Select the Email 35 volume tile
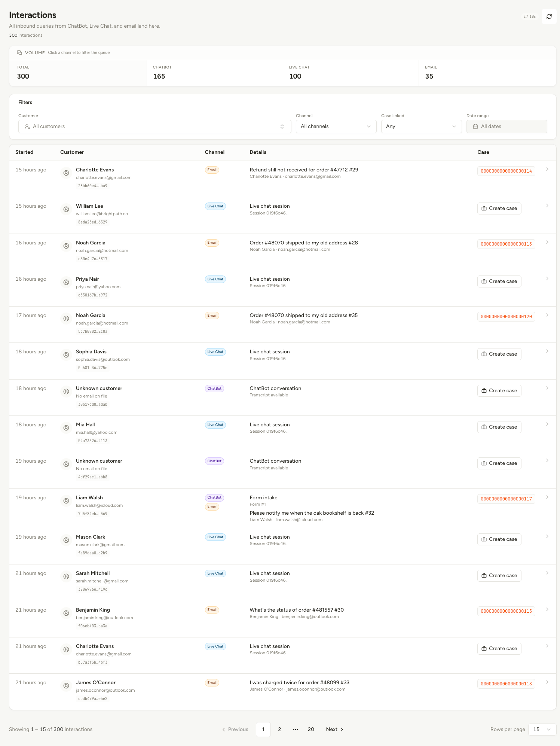The width and height of the screenshot is (560, 746). [487, 73]
